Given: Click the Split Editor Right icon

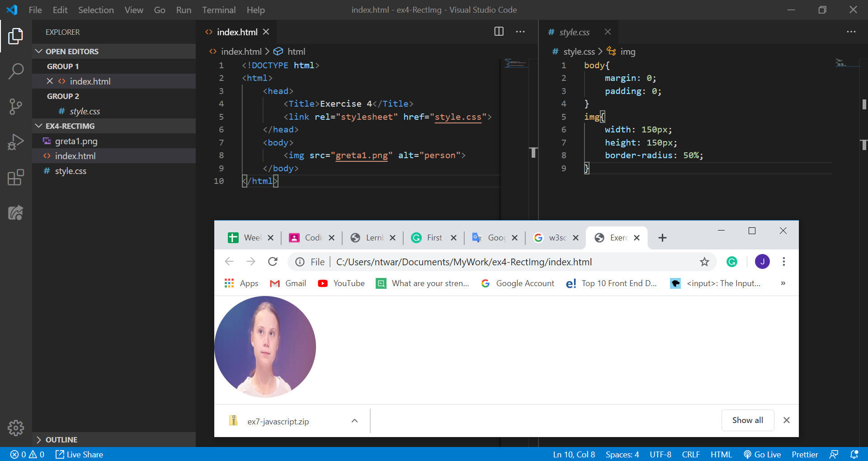Looking at the screenshot, I should point(499,32).
